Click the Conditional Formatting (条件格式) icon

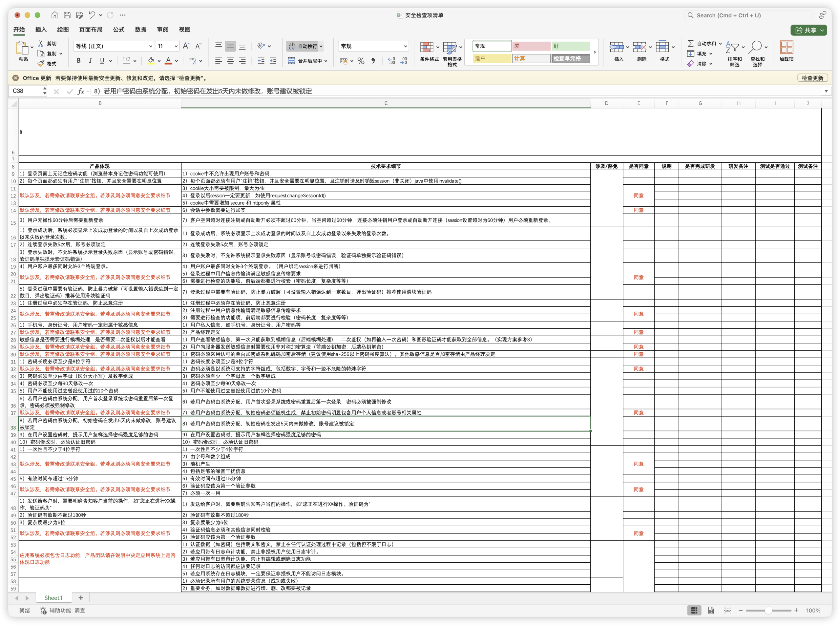pos(427,48)
